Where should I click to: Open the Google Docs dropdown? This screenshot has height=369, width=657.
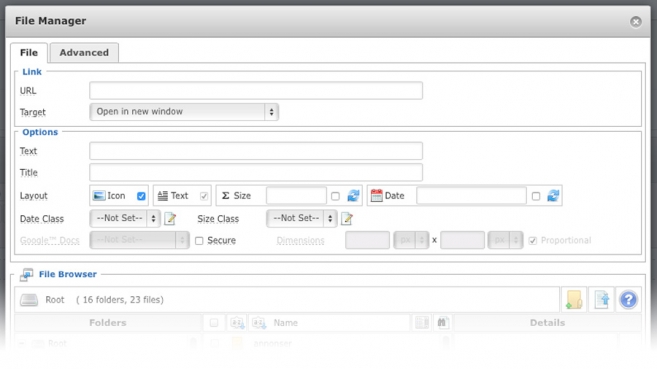[140, 240]
